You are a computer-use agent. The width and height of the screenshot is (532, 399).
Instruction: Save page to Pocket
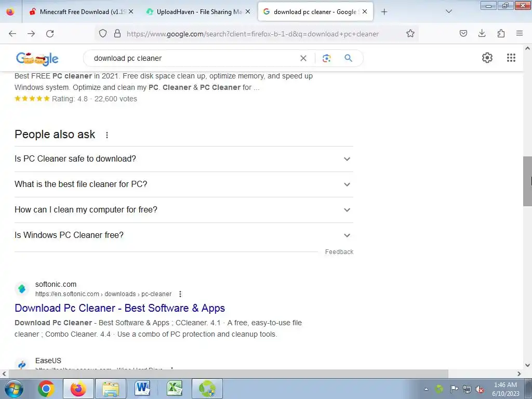tap(463, 33)
